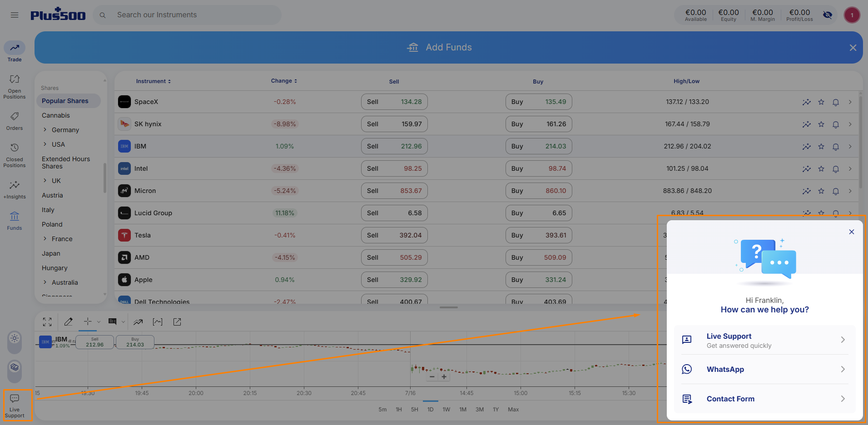Click the Tesla instrument logo
This screenshot has height=425, width=868.
coord(124,235)
